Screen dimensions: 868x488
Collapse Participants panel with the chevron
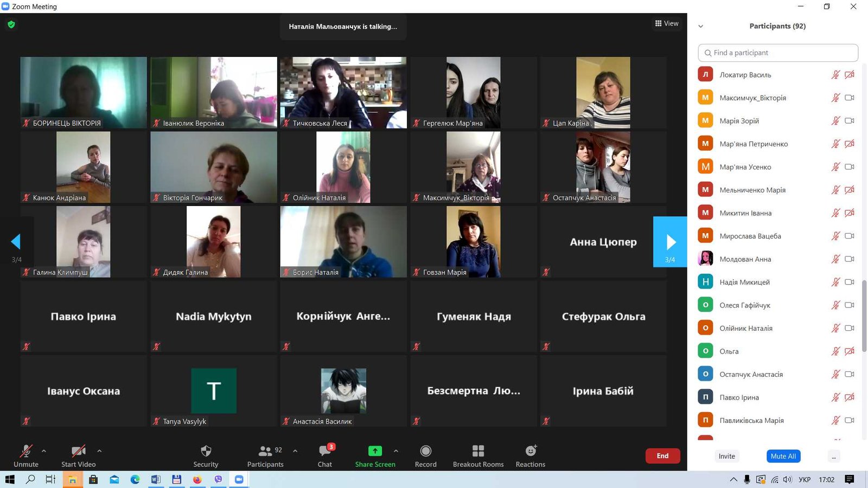tap(700, 26)
